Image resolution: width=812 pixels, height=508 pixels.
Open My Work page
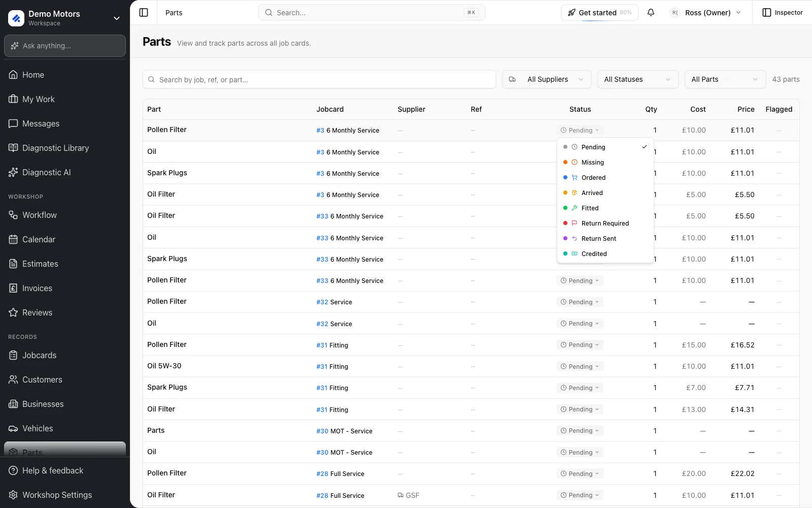point(65,99)
